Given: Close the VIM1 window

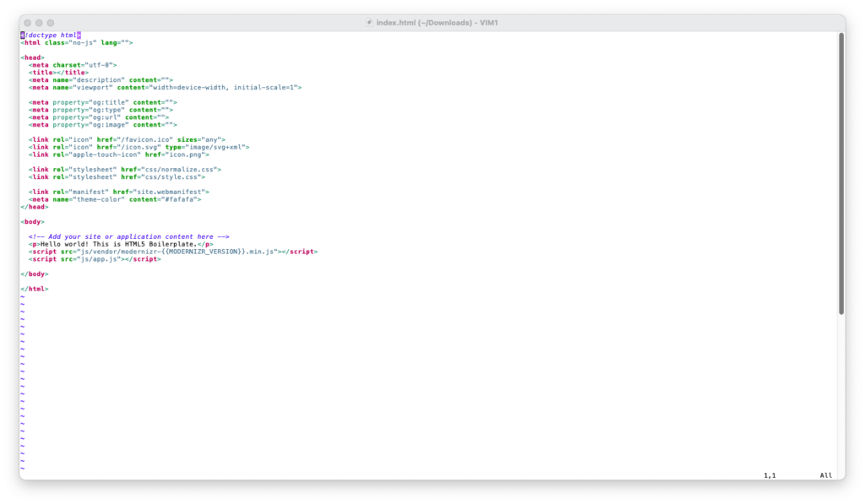Looking at the screenshot, I should point(28,23).
